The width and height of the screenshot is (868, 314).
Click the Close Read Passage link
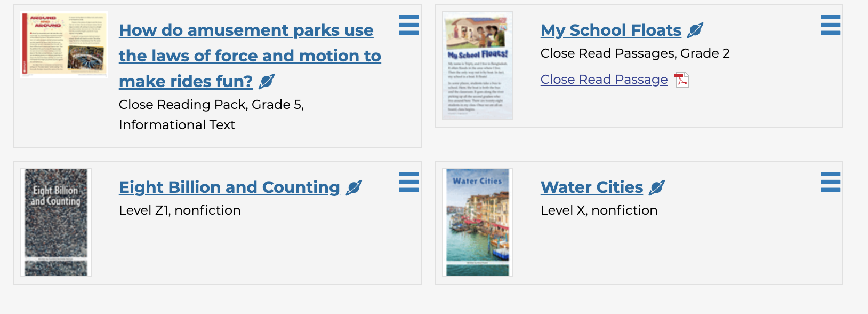tap(604, 80)
